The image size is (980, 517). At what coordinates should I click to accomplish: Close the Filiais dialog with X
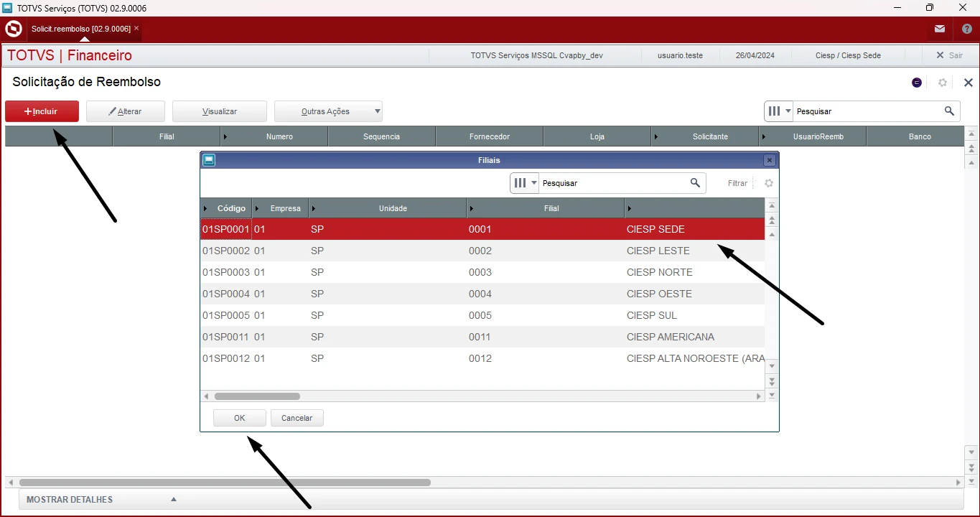(x=769, y=160)
